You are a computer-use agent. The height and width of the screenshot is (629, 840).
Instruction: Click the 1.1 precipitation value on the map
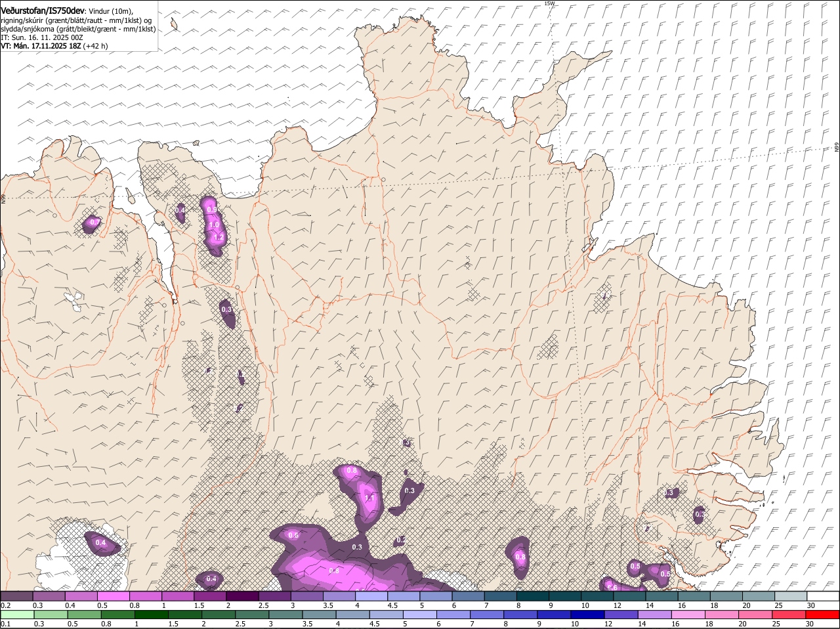[x=369, y=498]
